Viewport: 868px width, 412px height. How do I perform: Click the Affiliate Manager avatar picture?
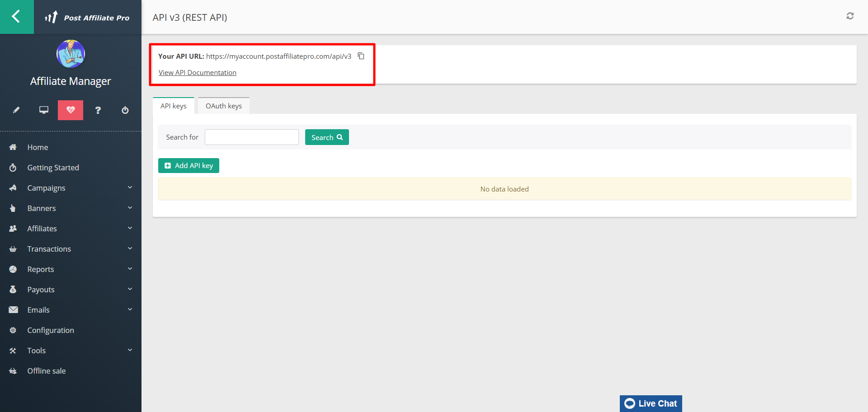point(71,53)
